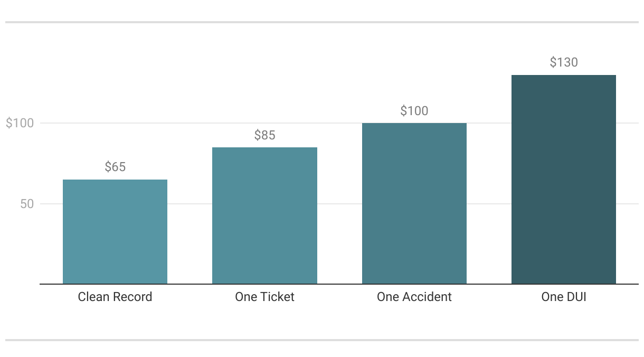Select the One Ticket bar

pyautogui.click(x=264, y=215)
